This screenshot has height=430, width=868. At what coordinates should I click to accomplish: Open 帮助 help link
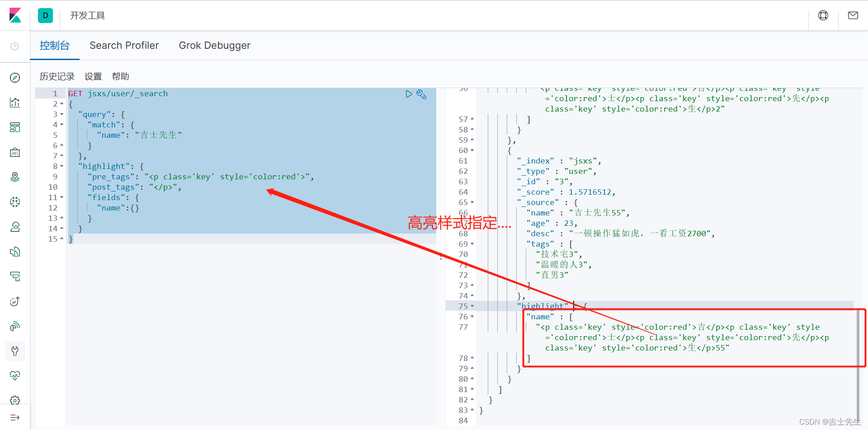(120, 77)
